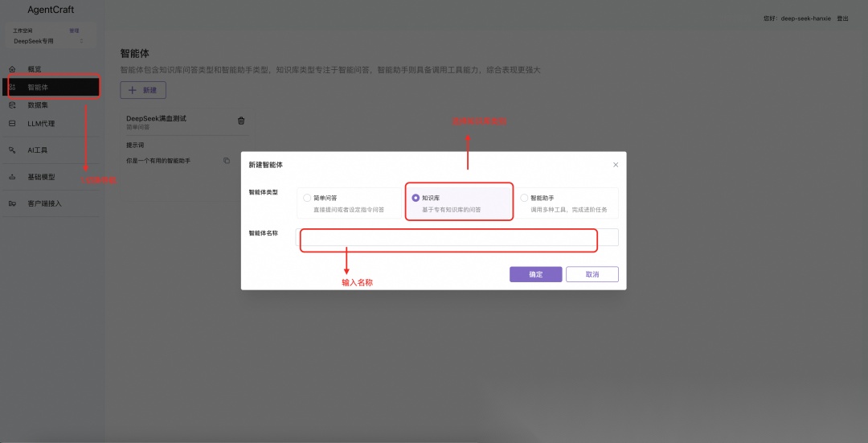Viewport: 868px width, 443px height.
Task: Click the database icon beside 数据集
Action: click(x=12, y=105)
